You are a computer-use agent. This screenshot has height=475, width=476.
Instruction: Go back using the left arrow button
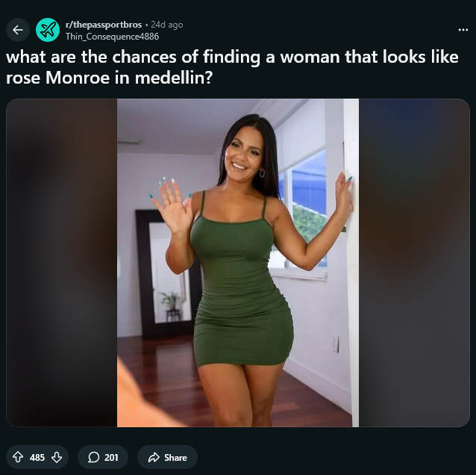(18, 30)
